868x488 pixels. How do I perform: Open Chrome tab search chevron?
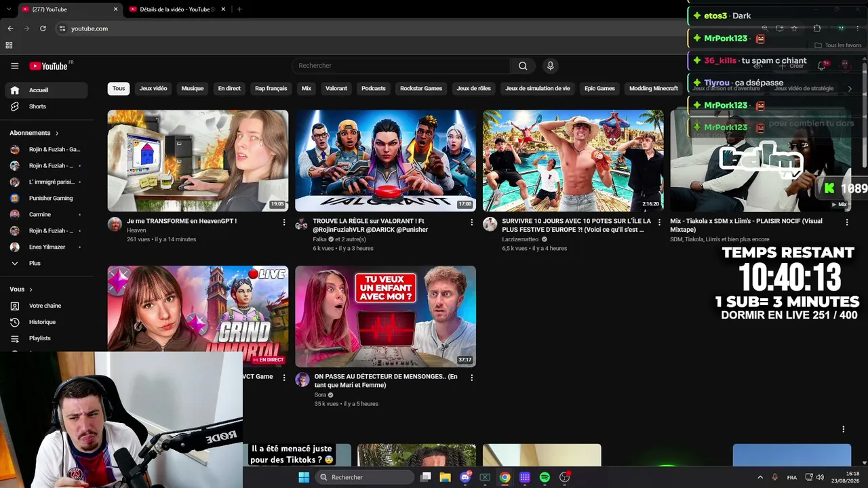pos(8,9)
